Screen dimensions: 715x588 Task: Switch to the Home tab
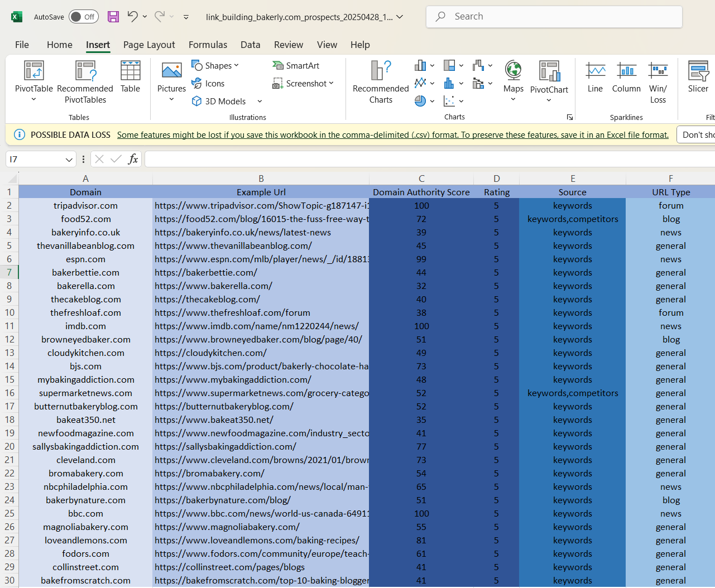click(60, 45)
